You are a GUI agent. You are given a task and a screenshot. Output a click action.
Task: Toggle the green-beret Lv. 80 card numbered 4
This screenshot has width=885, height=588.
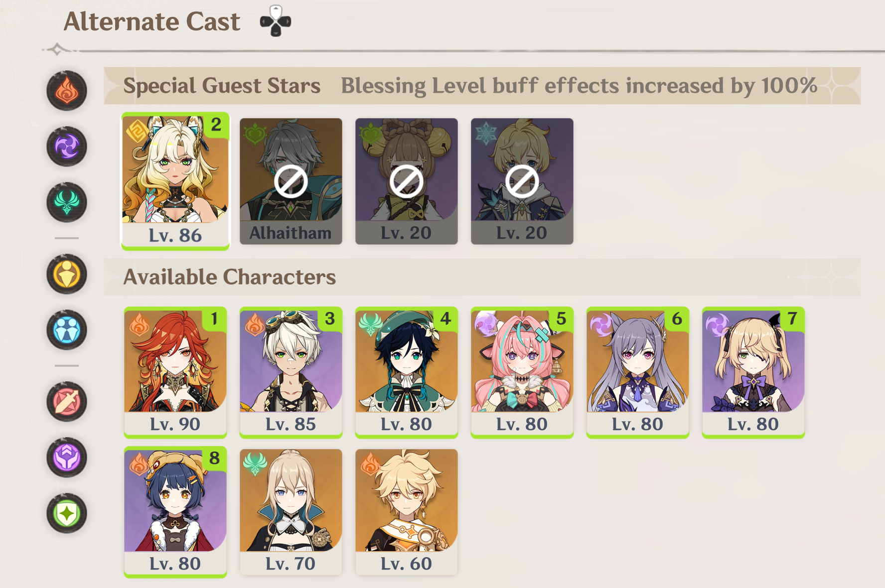407,373
